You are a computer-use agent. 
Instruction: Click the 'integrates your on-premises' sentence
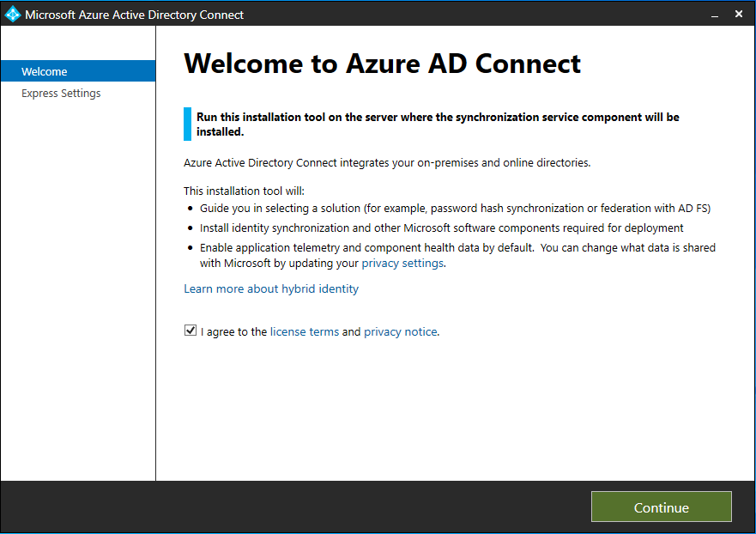387,163
